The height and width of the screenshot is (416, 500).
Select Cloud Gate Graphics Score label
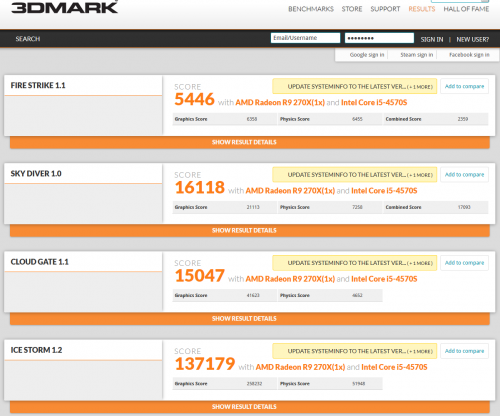pyautogui.click(x=191, y=296)
